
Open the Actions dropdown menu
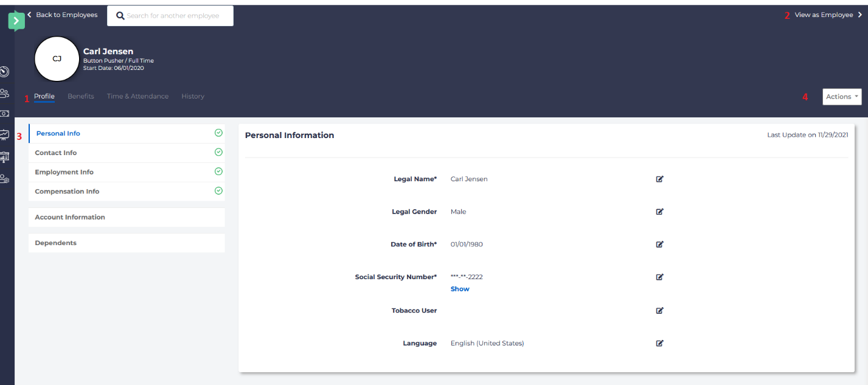[x=841, y=96]
